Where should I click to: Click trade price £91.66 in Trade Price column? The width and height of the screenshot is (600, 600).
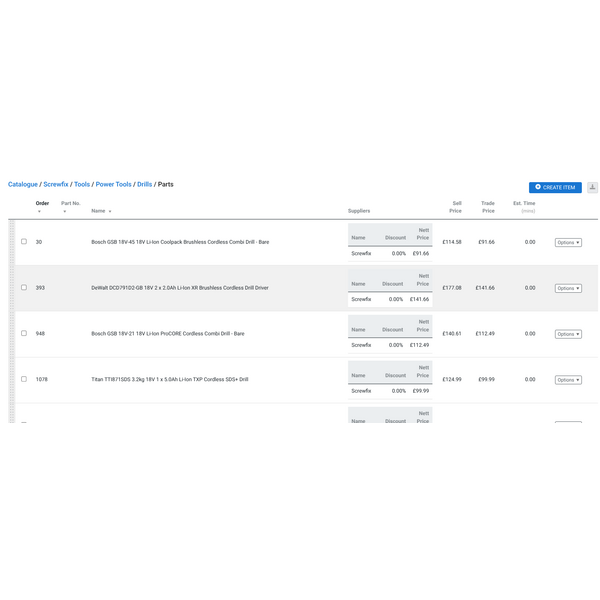pos(486,242)
